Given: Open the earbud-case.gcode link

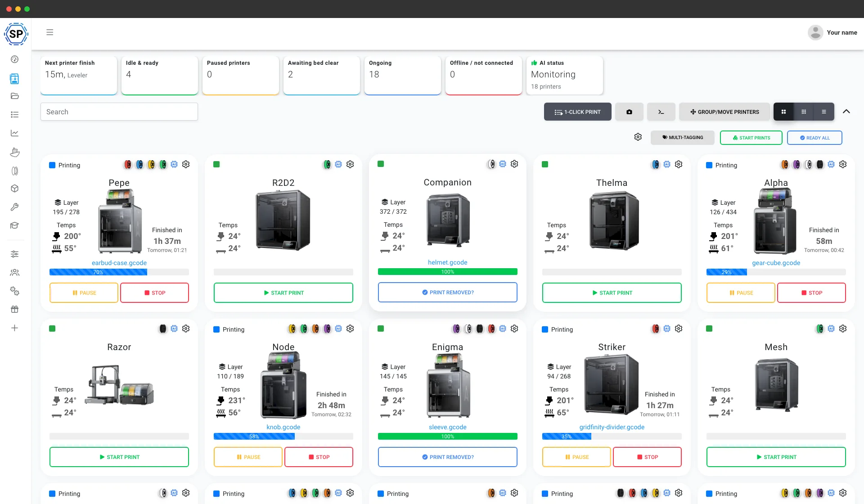Looking at the screenshot, I should 119,263.
